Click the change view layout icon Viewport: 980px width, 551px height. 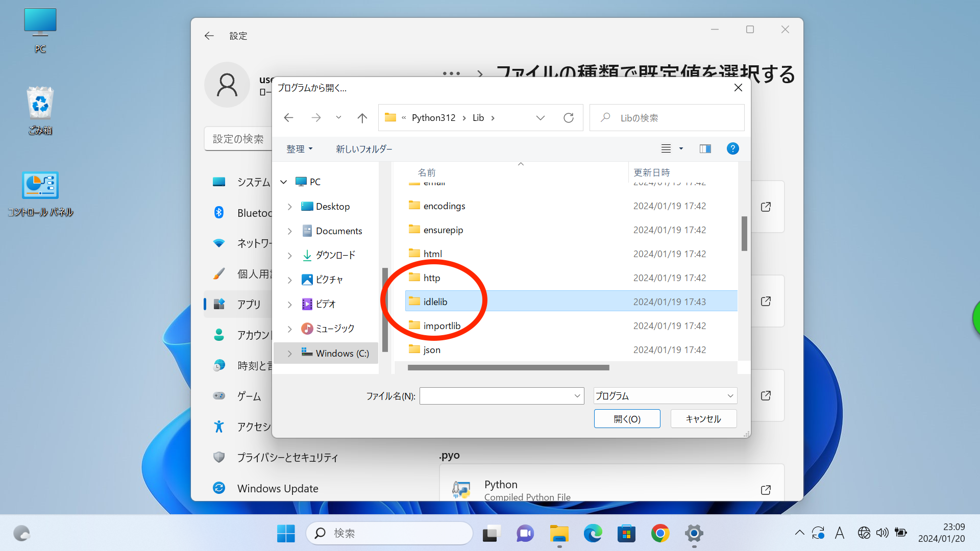pos(666,148)
